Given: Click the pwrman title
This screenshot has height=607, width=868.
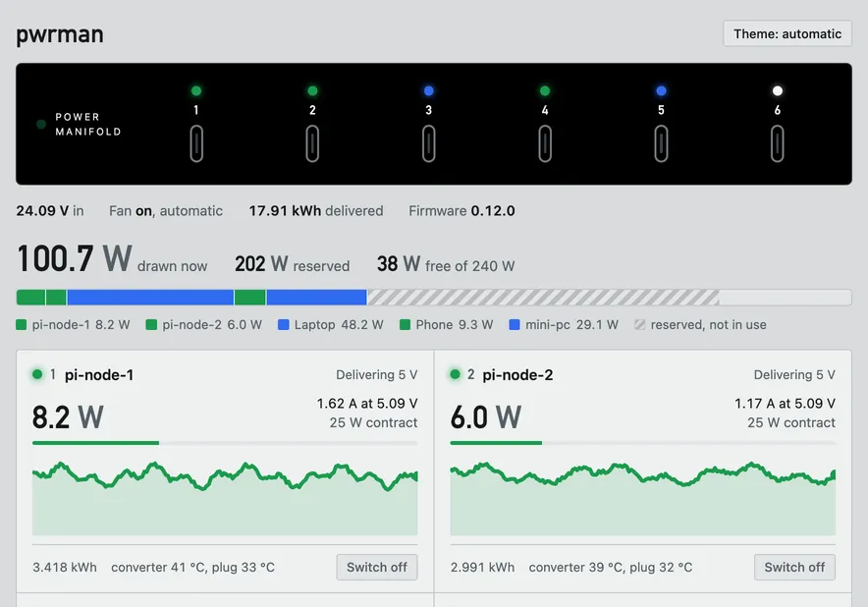Looking at the screenshot, I should point(60,34).
